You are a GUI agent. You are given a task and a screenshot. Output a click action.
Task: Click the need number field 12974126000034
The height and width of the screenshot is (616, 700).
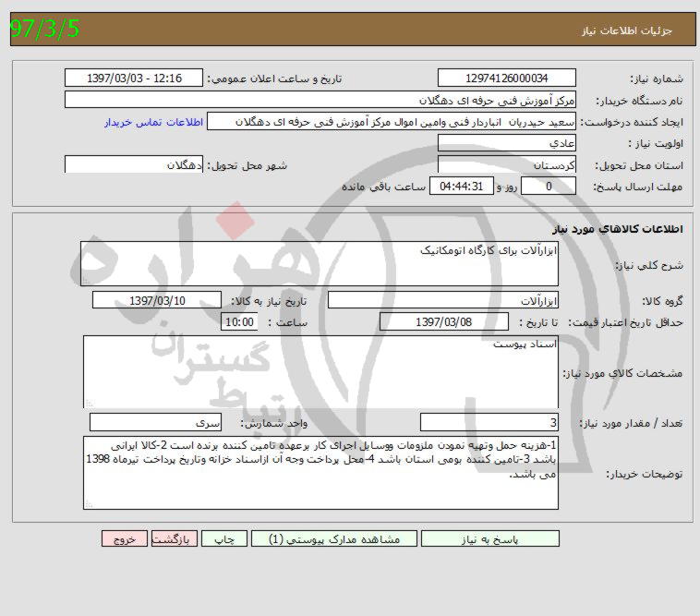tap(507, 79)
